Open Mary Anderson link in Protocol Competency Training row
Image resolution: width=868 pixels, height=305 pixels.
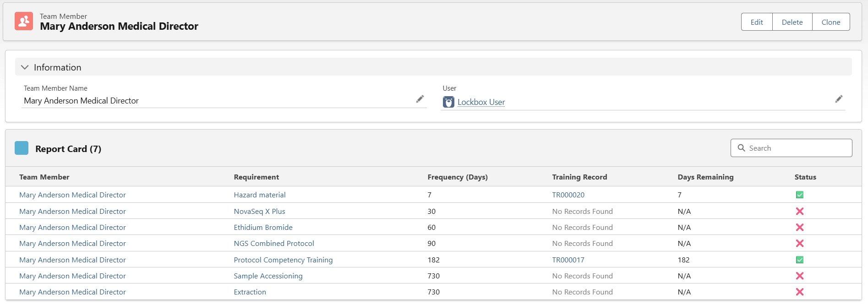pos(72,260)
